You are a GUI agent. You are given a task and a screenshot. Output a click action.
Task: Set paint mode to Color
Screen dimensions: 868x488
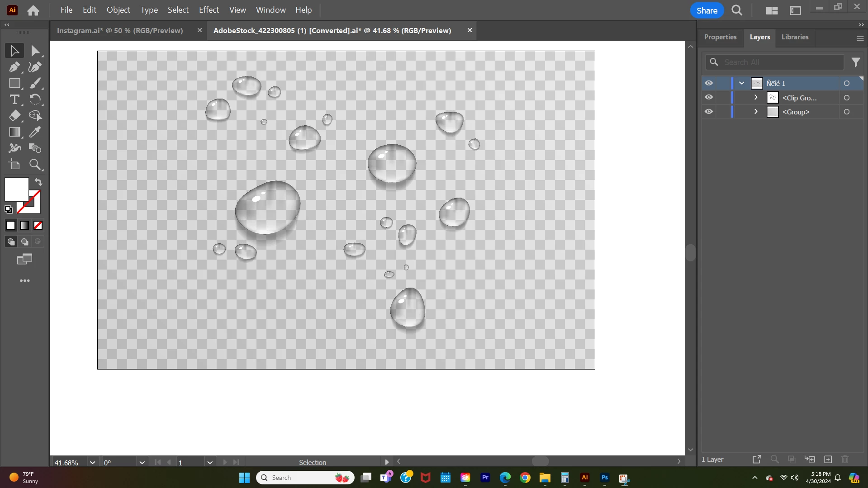click(11, 225)
